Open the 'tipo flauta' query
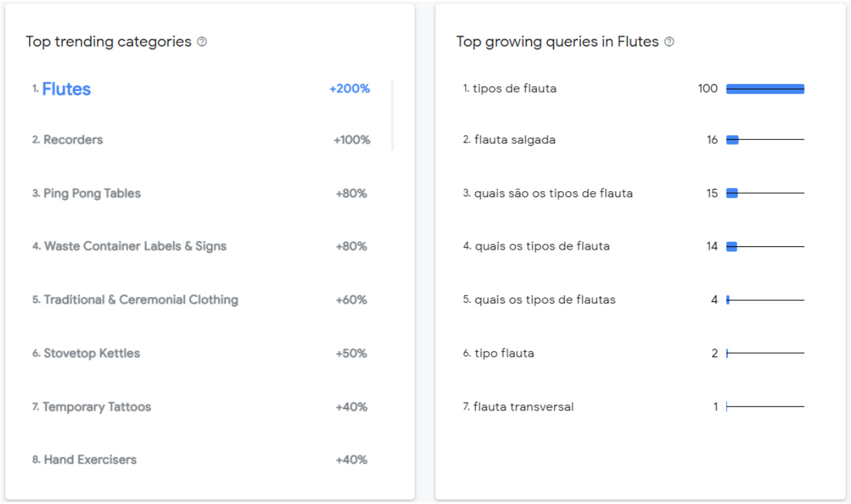 click(x=504, y=353)
